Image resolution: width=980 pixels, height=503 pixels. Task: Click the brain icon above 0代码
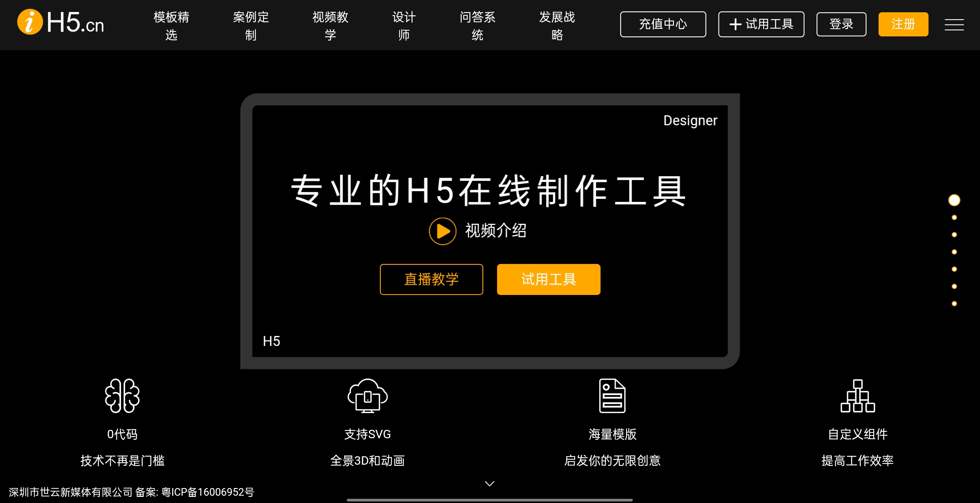coord(122,396)
